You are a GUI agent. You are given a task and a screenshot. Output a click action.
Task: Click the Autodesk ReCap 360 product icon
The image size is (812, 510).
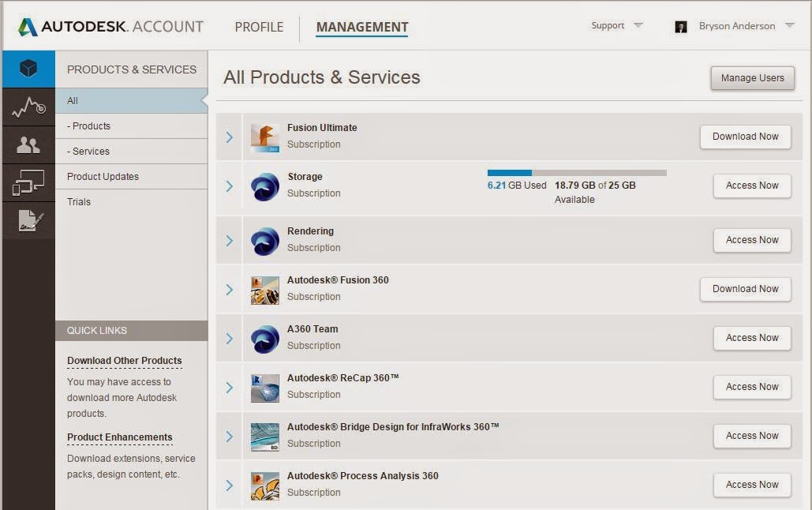click(x=264, y=387)
